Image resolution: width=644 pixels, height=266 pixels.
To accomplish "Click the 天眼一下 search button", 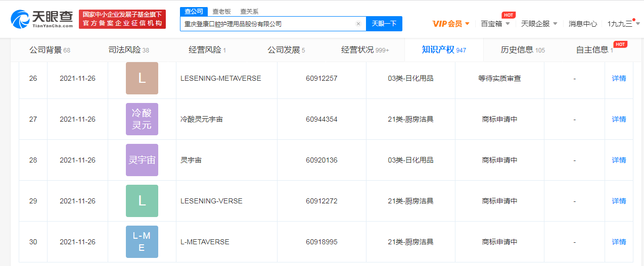I will (x=384, y=24).
